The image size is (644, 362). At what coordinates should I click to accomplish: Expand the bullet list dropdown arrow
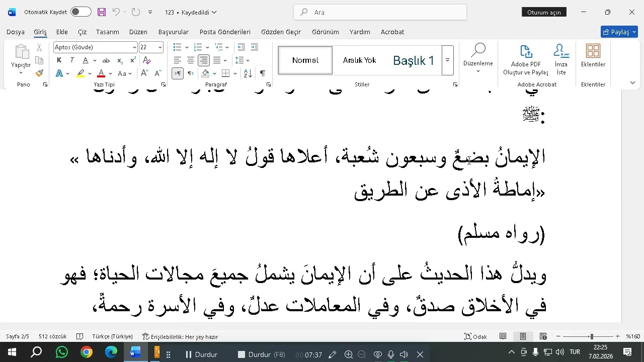tap(187, 47)
